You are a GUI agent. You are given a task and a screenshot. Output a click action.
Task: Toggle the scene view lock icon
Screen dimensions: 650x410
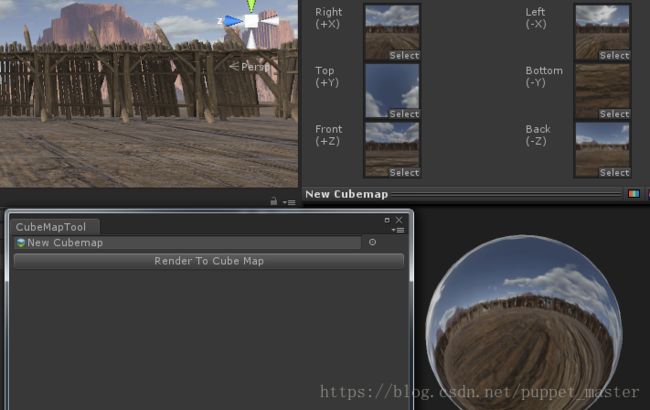click(274, 201)
